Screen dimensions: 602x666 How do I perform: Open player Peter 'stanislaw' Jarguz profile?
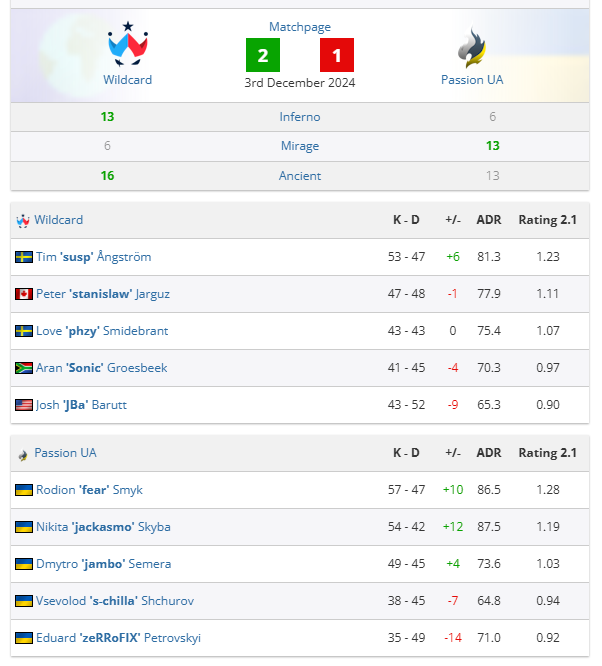103,294
